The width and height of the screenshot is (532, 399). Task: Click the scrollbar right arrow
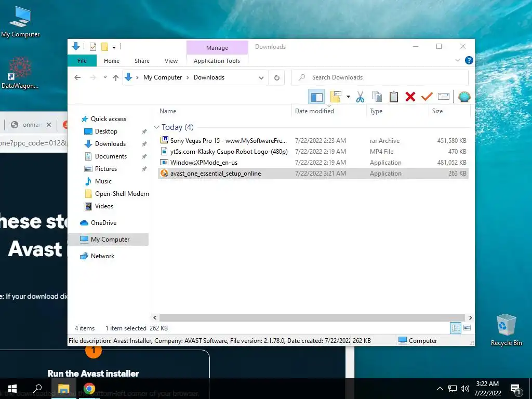point(470,317)
